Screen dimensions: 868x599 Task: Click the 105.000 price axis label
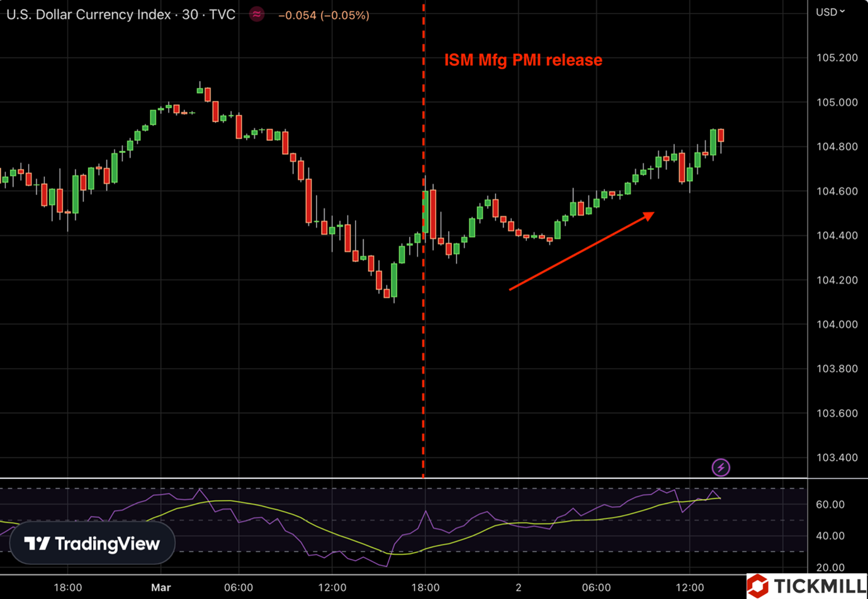[x=837, y=103]
